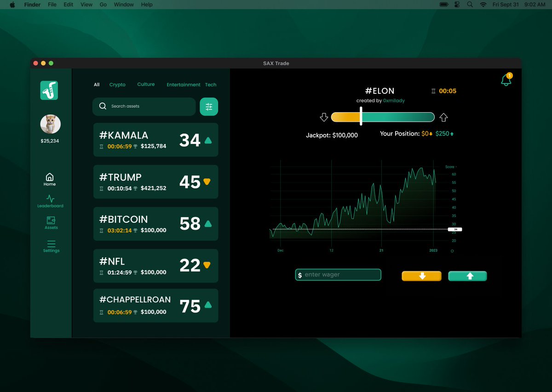Go to Home in the sidebar

tap(50, 179)
